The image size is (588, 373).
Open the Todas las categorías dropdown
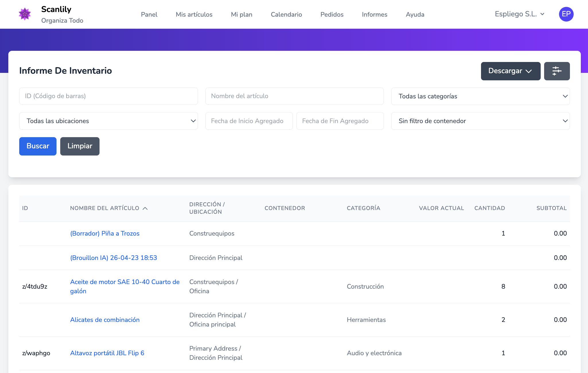click(x=480, y=96)
